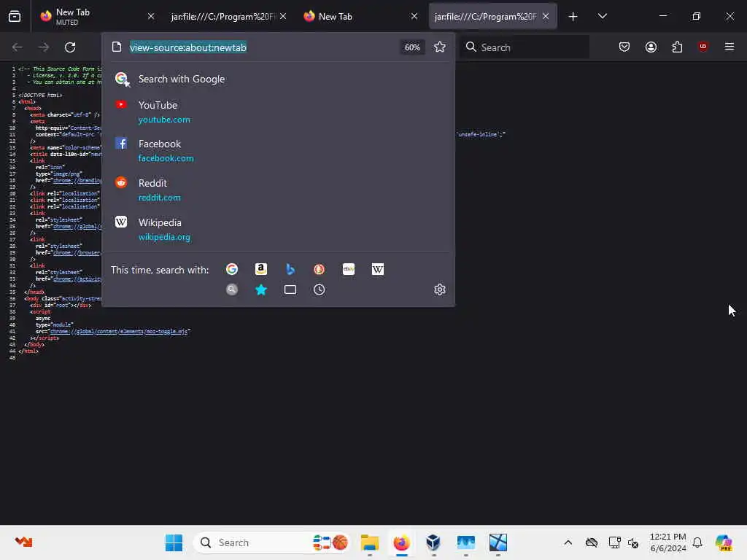The image size is (747, 560).
Task: Search this time with Wikipedia icon
Action: tap(377, 270)
